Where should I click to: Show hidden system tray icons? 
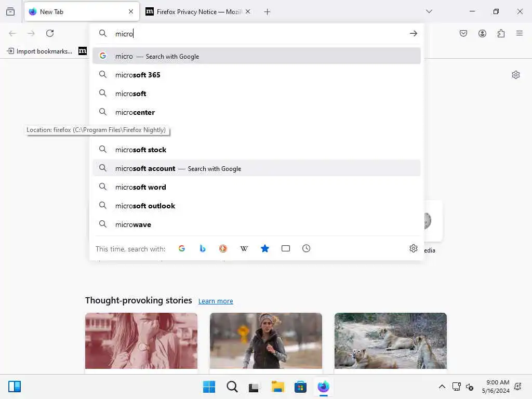coord(442,387)
